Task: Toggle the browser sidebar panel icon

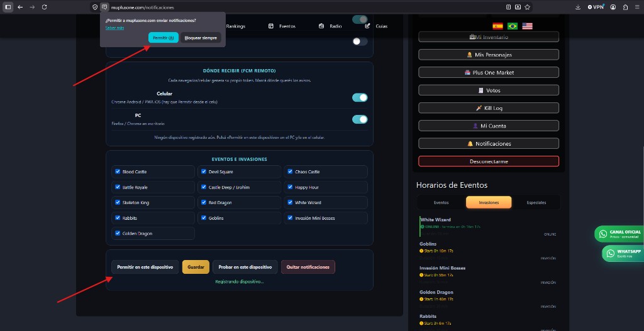Action: [8, 7]
